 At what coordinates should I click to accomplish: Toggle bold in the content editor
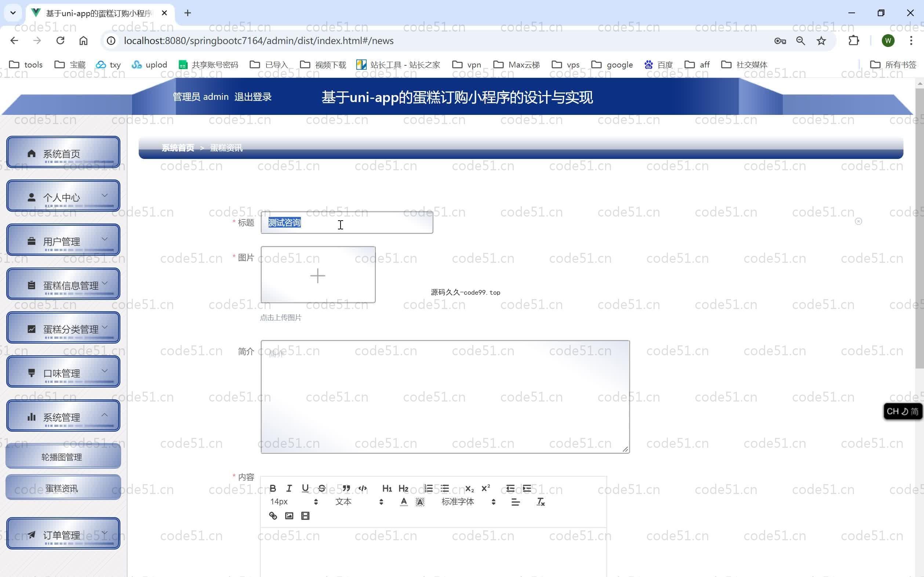(x=273, y=488)
